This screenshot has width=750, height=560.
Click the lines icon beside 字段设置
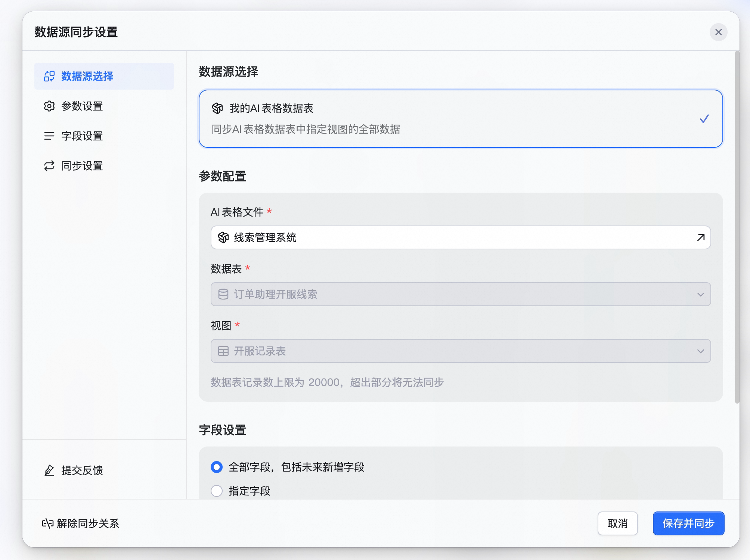coord(49,136)
